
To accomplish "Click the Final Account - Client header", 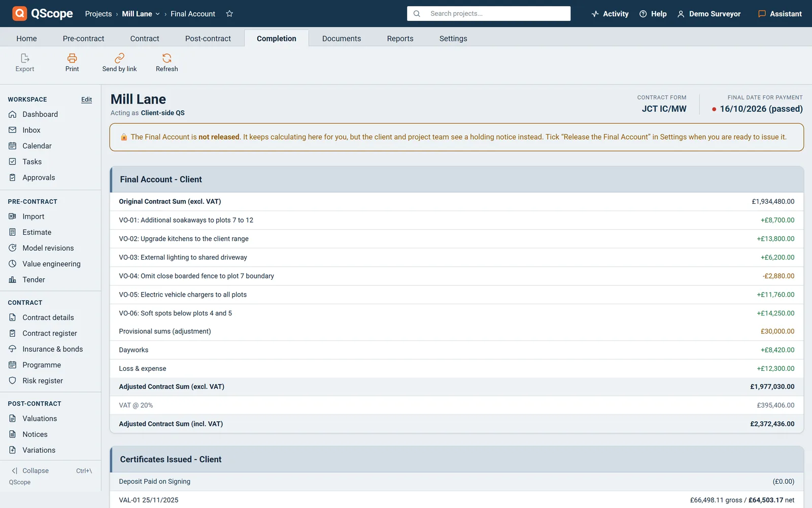I will pos(457,179).
